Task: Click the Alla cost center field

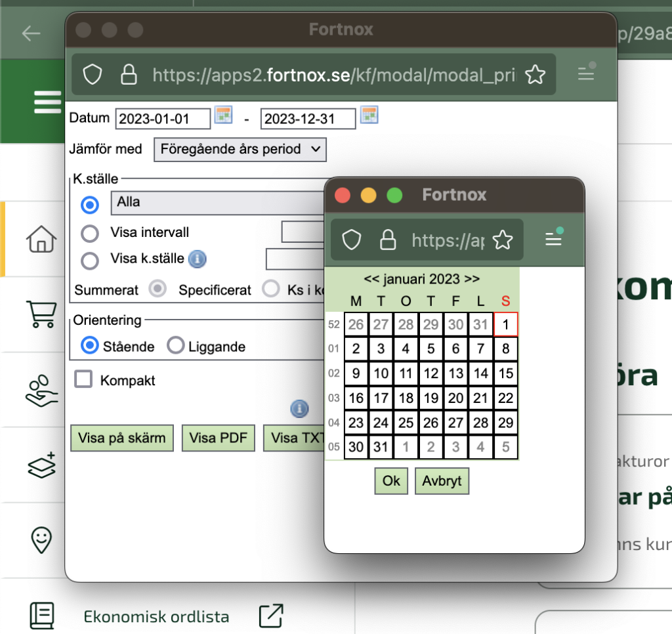Action: [x=217, y=203]
